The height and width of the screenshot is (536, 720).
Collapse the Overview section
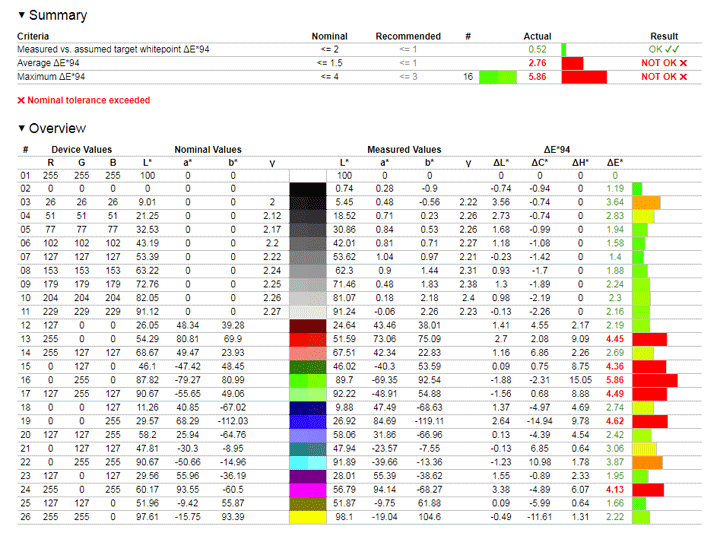coord(21,128)
